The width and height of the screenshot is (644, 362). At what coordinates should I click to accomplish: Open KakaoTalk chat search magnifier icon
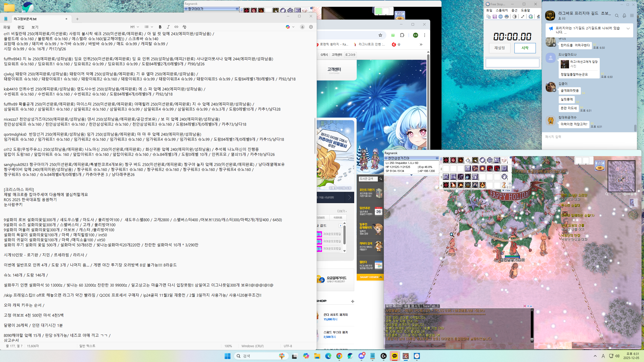click(x=617, y=16)
